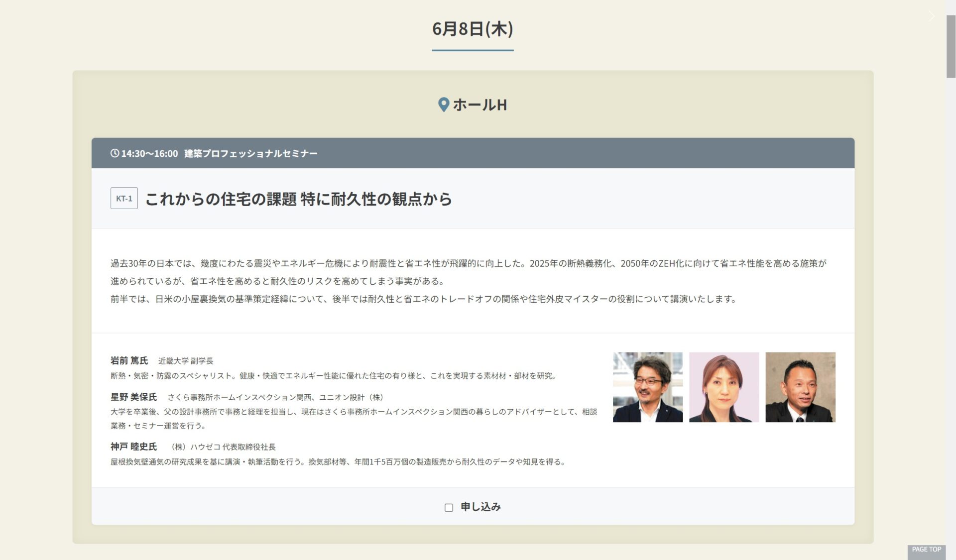Click speaker name 岩前 篤氏
This screenshot has width=956, height=560.
129,360
